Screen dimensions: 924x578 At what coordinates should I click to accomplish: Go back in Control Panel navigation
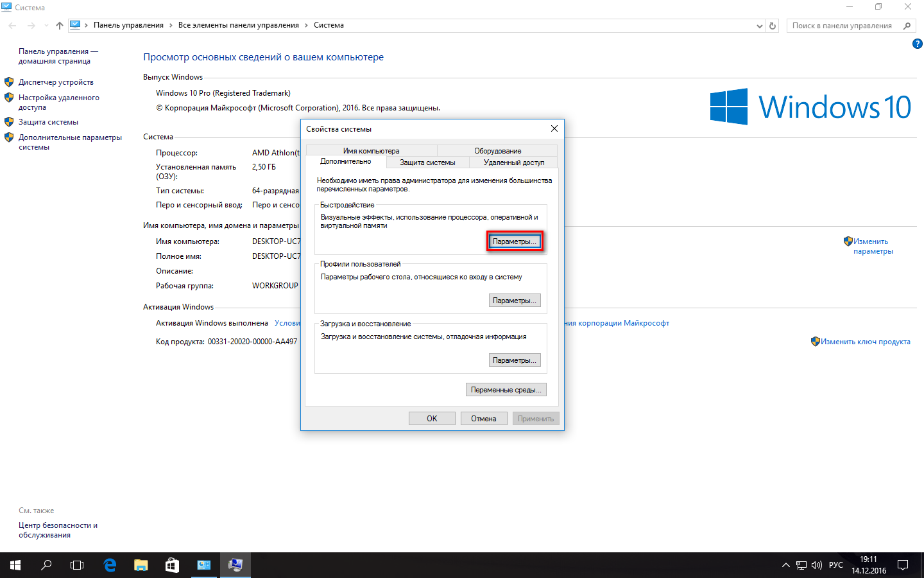(13, 26)
